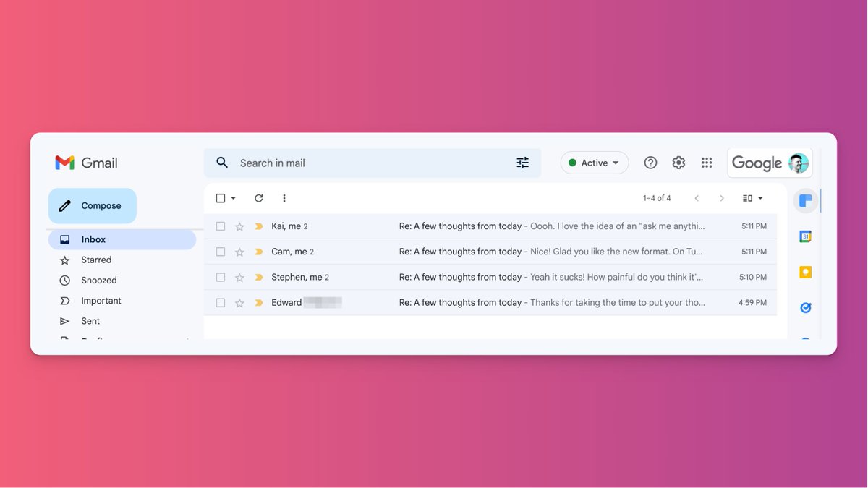The height and width of the screenshot is (488, 868).
Task: Open the More options three-dot menu
Action: click(x=284, y=198)
